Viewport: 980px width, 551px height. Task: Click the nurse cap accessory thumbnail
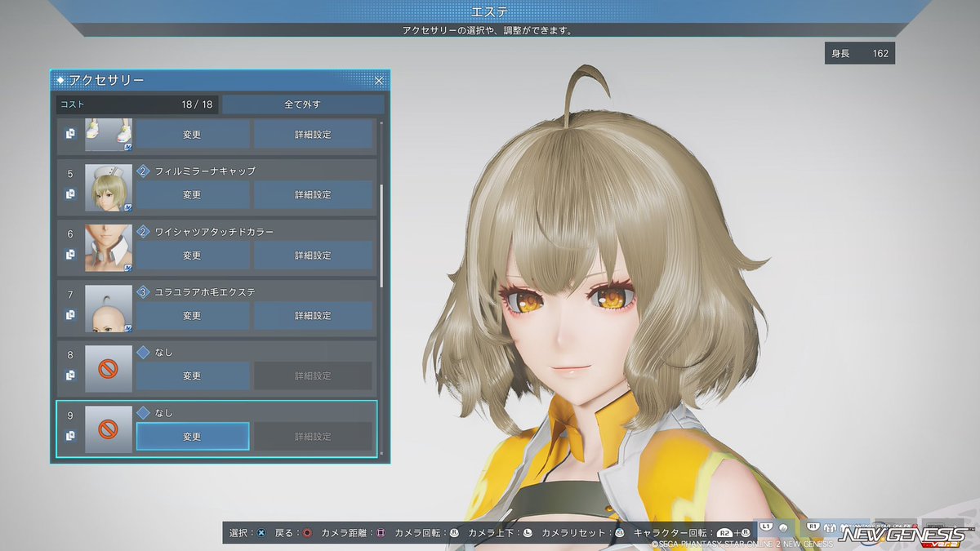coord(109,187)
